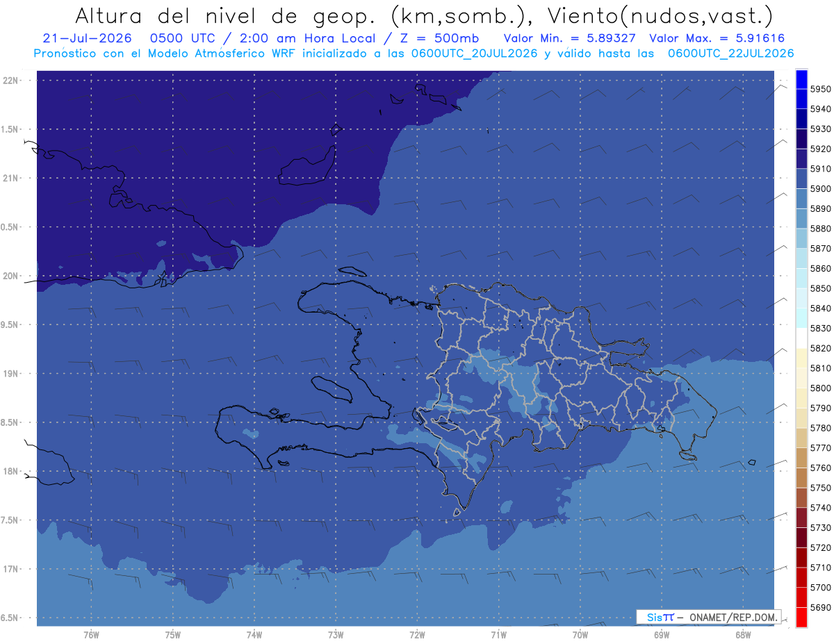Screen dimensions: 834x644
Task: Pick the dark red segment between 5720 and 5730
Action: click(801, 538)
